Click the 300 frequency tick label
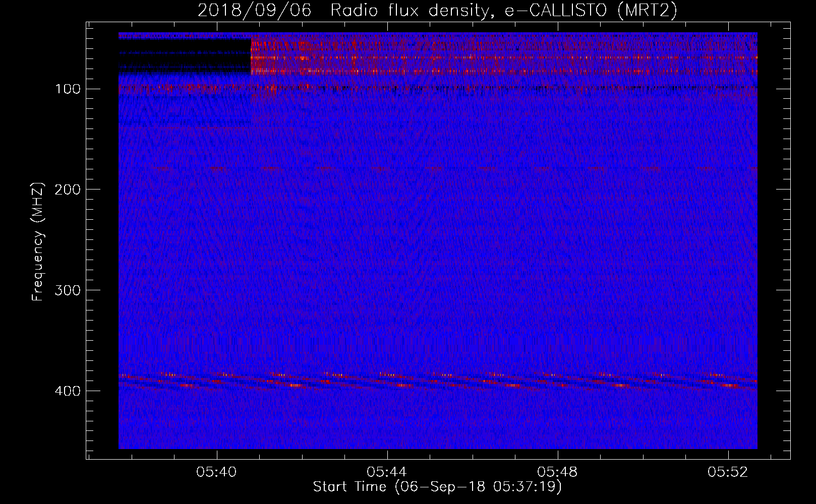Viewport: 816px width, 504px height. click(68, 291)
